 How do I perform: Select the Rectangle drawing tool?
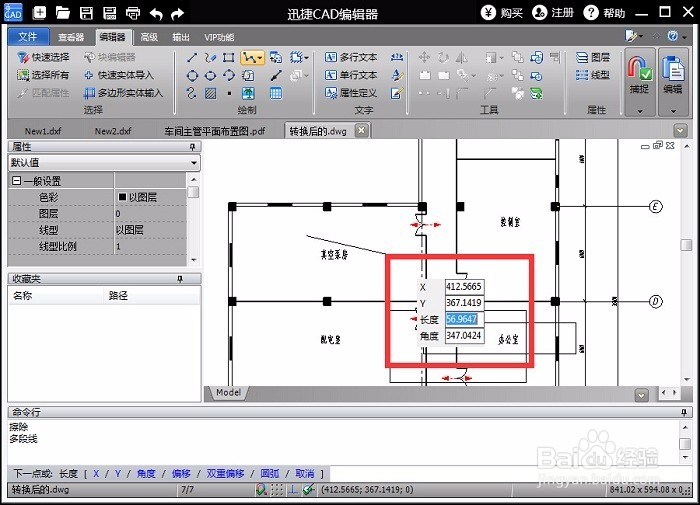[229, 57]
